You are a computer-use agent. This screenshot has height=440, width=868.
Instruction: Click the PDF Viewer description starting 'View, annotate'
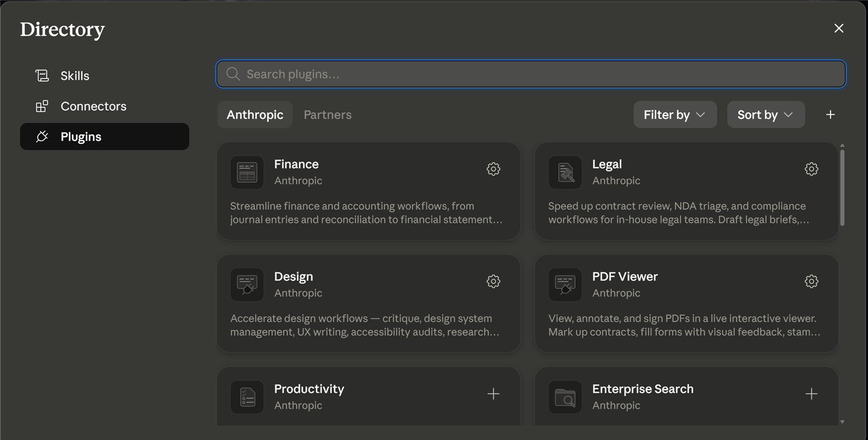684,325
